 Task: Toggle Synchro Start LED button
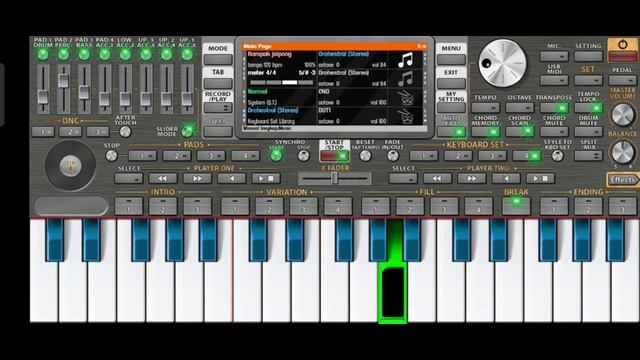(x=276, y=156)
